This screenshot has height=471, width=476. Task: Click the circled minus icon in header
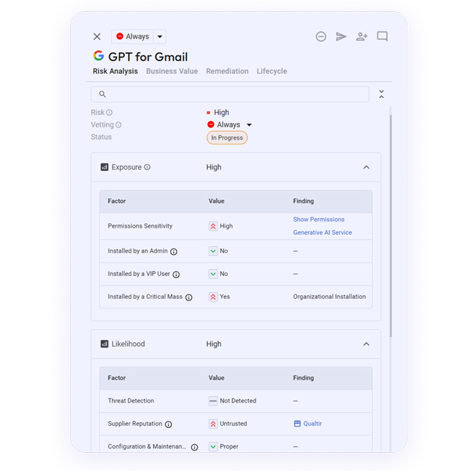pos(321,37)
